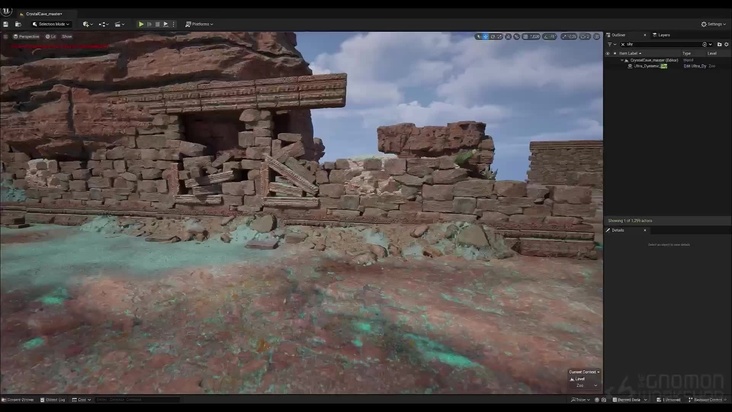
Task: Open the Browse content icon in toolbar
Action: [x=19, y=24]
